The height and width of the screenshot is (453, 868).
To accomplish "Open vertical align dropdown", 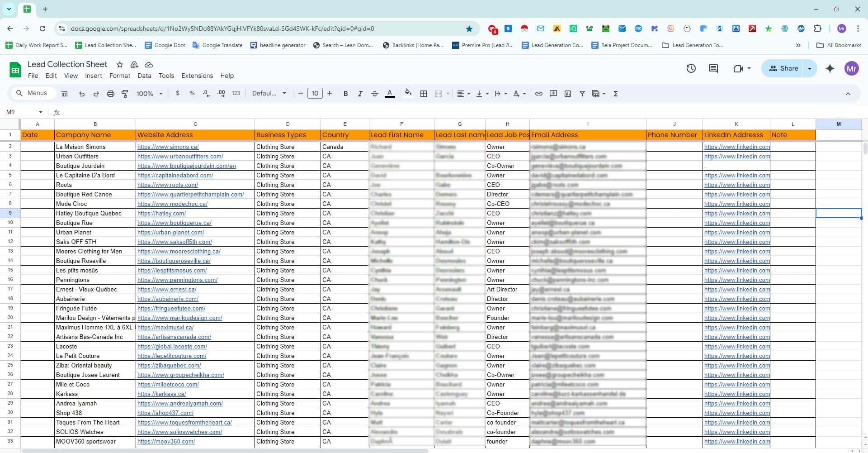I will tap(482, 94).
